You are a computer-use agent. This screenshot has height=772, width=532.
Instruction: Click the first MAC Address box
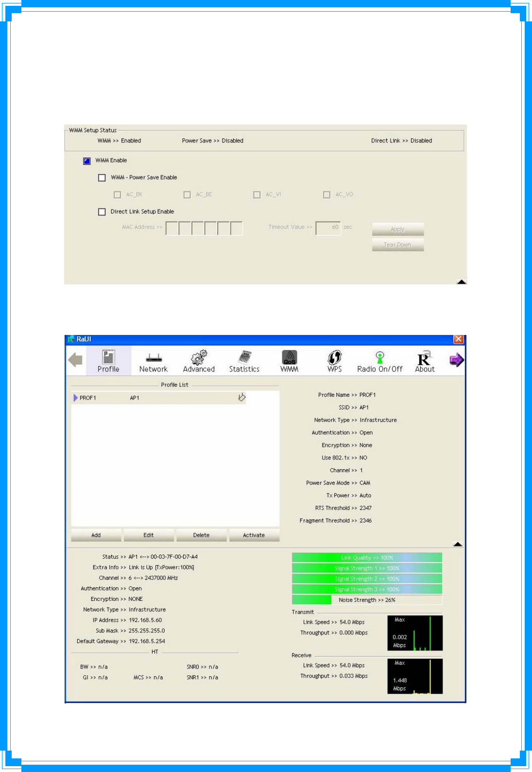click(x=172, y=228)
